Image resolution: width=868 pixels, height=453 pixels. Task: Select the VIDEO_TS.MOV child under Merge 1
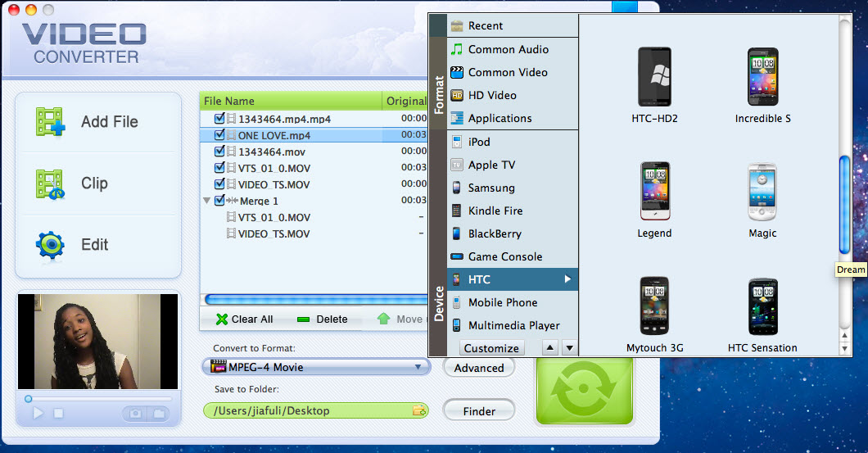(314, 233)
